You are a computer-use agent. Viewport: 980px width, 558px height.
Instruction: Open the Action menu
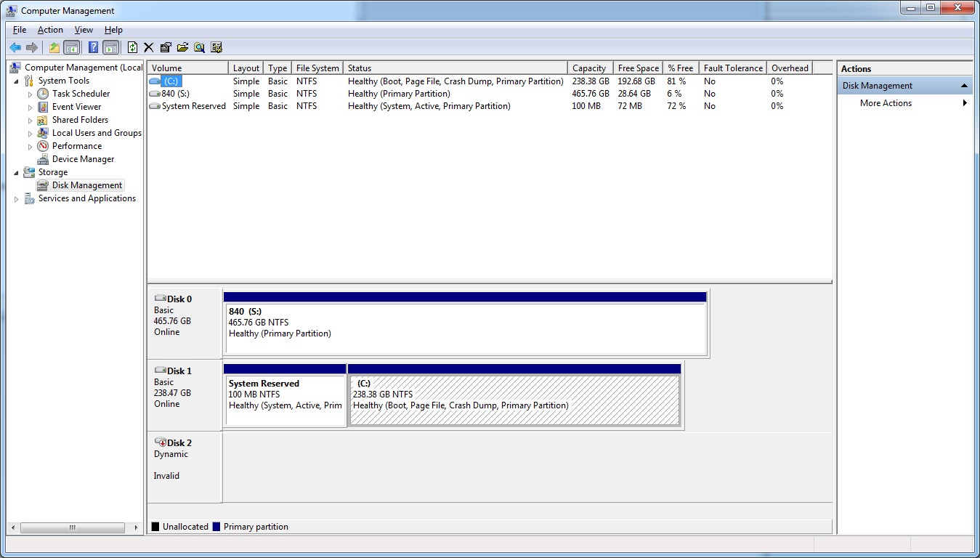click(50, 30)
